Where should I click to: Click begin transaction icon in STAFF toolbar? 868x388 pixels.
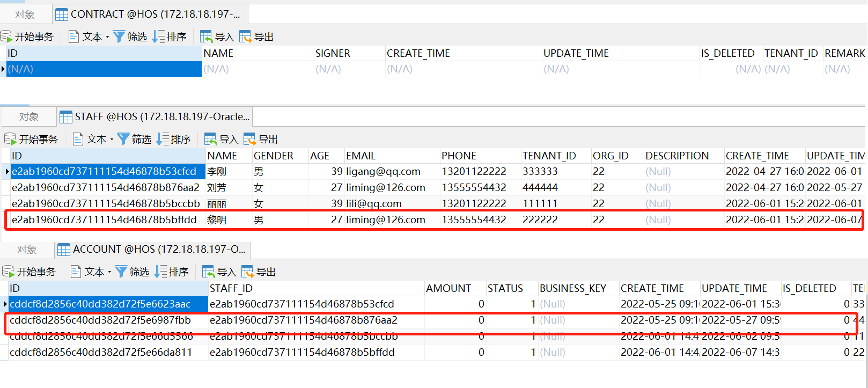(10, 139)
